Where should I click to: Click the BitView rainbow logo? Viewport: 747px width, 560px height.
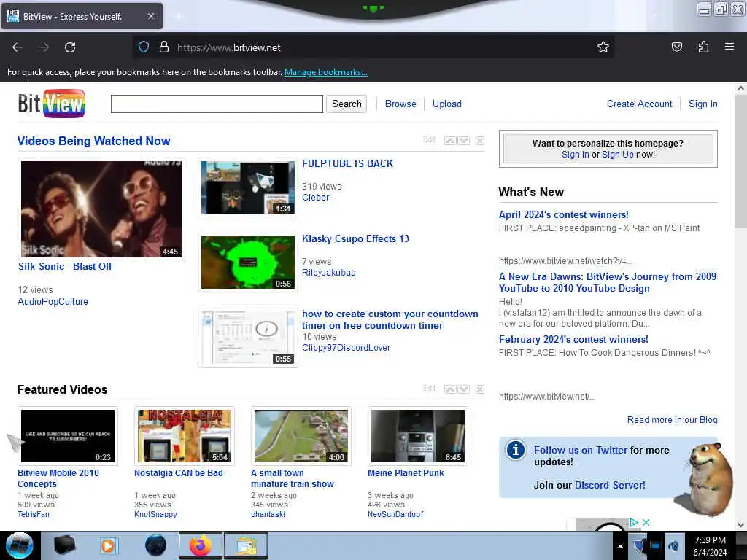click(52, 104)
